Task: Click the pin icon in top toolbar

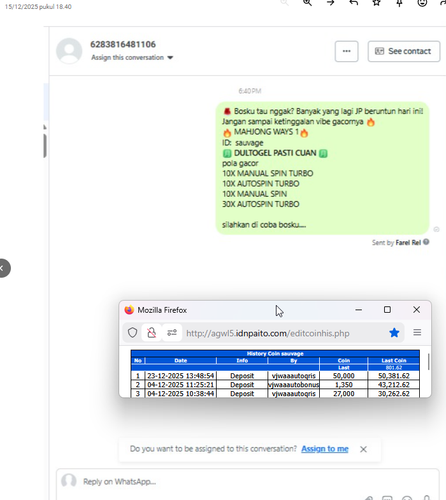Action: [x=399, y=3]
